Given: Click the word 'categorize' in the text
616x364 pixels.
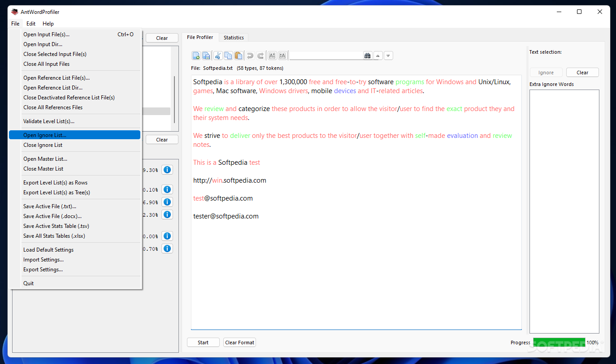Looking at the screenshot, I should [254, 109].
